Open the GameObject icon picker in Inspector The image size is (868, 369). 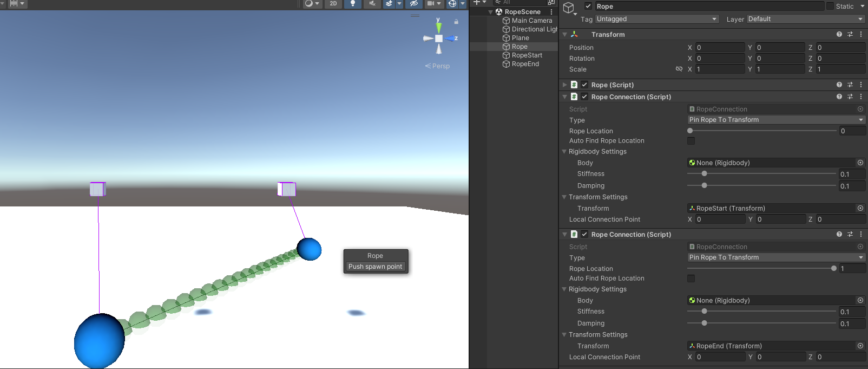tap(569, 8)
